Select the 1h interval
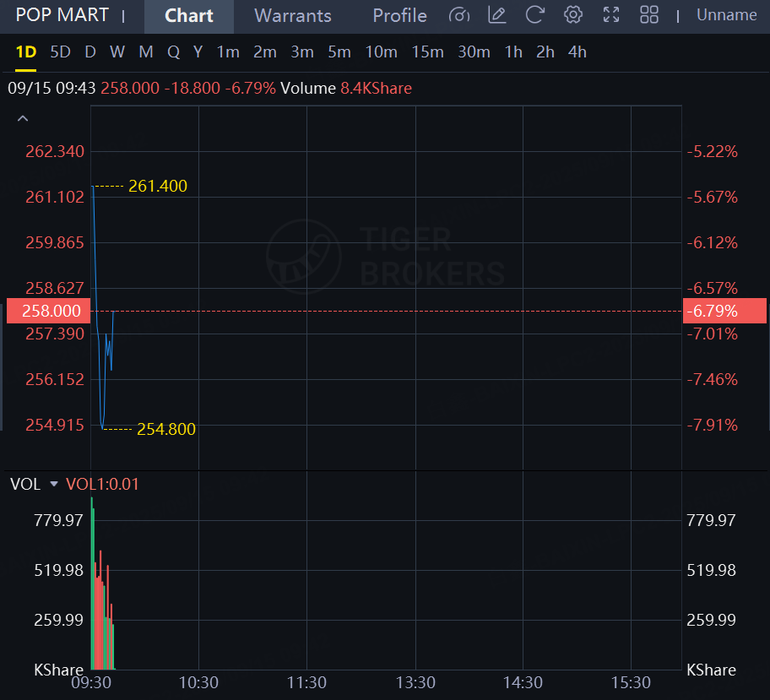Image resolution: width=770 pixels, height=700 pixels. coord(513,52)
